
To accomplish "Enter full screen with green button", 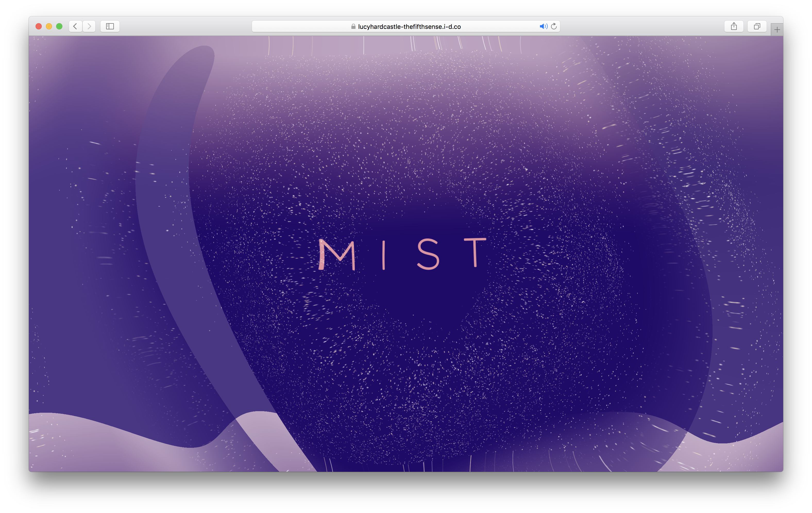I will click(59, 26).
